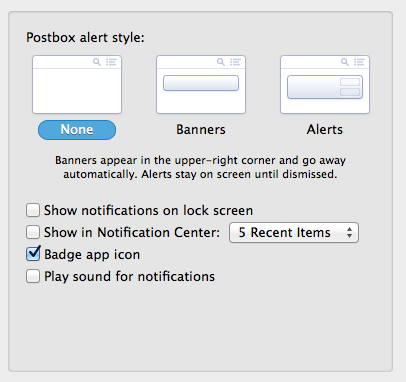Choose the Alerts label
Viewport: 406px width, 382px height.
(325, 130)
